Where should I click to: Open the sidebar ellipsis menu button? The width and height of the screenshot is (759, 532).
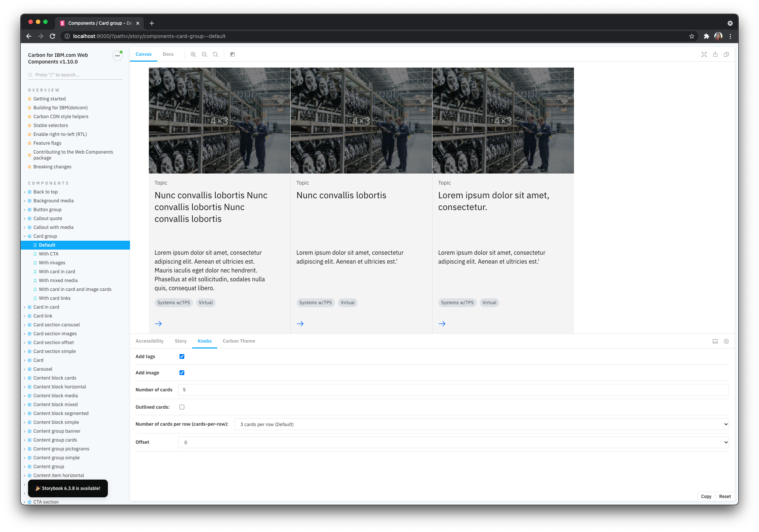(117, 56)
